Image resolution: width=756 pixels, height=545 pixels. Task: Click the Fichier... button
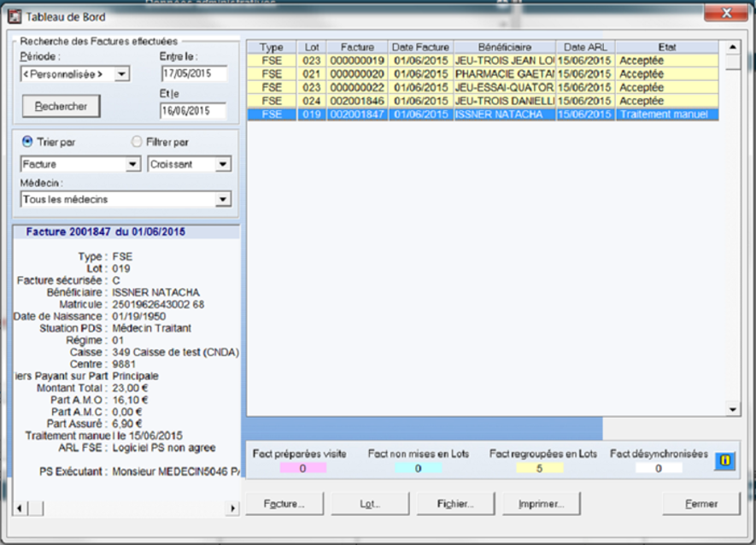[456, 504]
